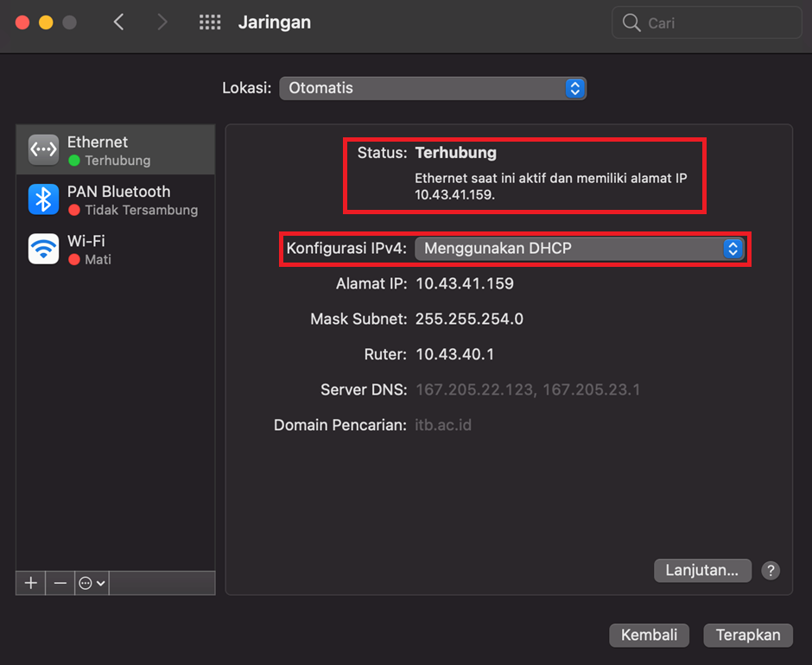This screenshot has width=812, height=665.
Task: Remove selected service with minus button
Action: pos(60,583)
